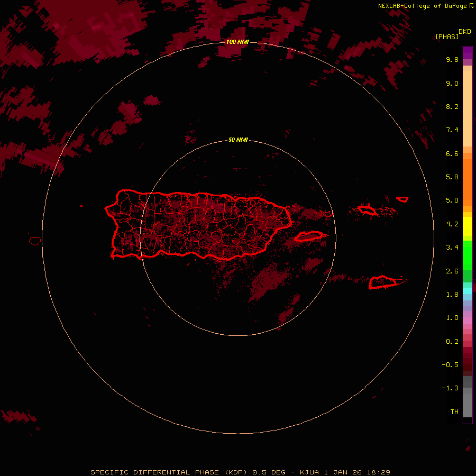
Task: Pick the pink segment of the color bar
Action: pos(467,321)
